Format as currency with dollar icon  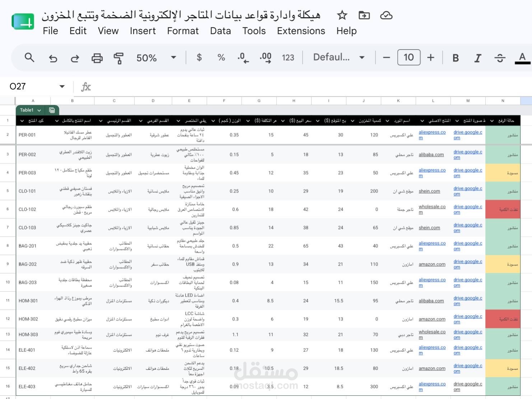click(199, 57)
